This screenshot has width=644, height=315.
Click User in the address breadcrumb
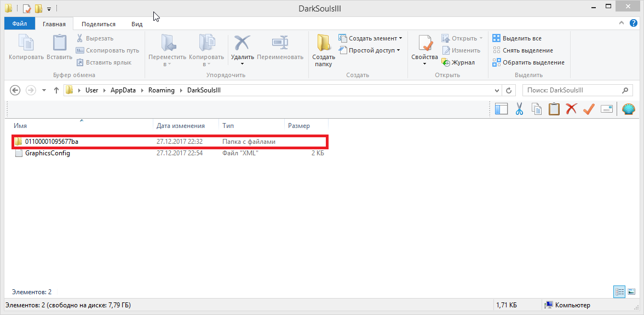click(91, 90)
